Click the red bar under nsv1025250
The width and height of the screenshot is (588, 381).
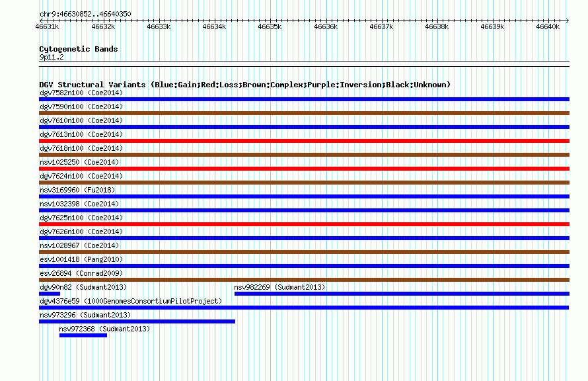click(x=304, y=169)
